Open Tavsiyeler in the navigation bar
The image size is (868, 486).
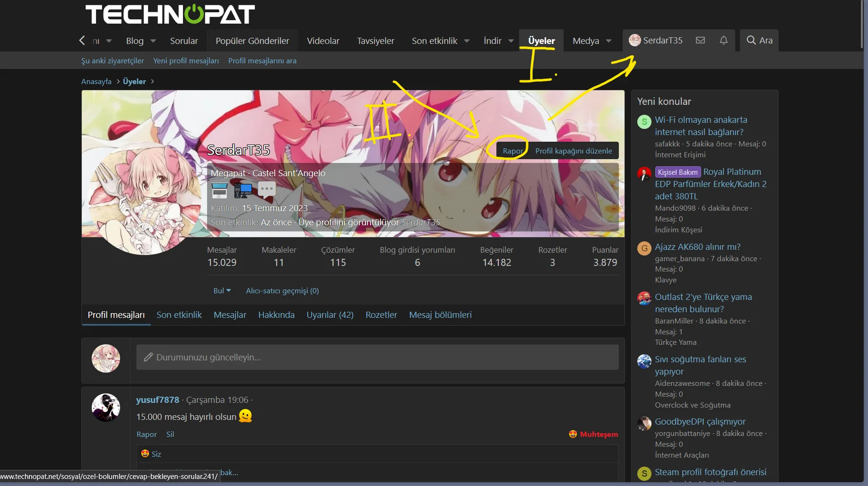(375, 41)
